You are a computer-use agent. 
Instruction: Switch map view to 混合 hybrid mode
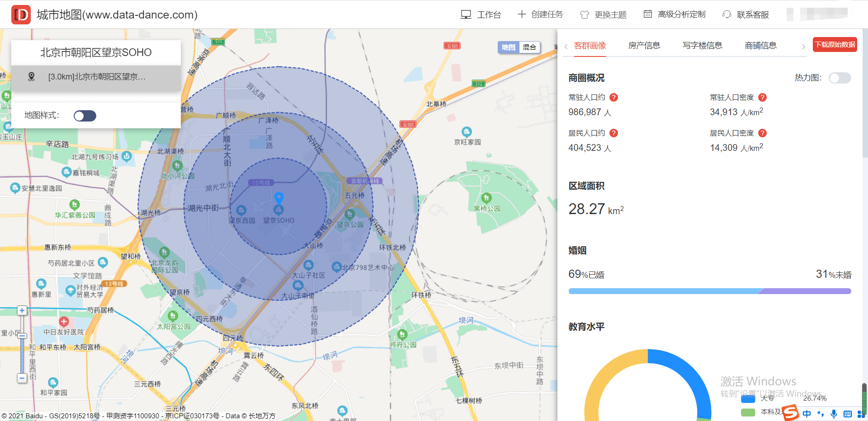click(529, 47)
